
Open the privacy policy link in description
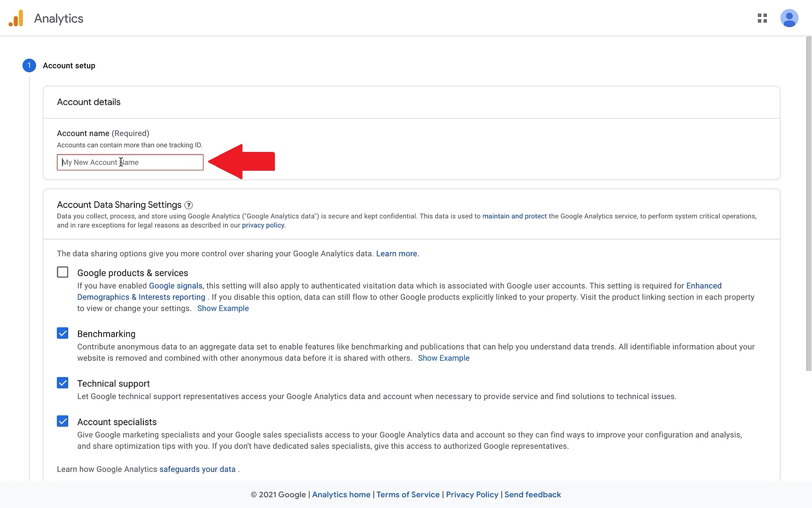click(x=263, y=225)
